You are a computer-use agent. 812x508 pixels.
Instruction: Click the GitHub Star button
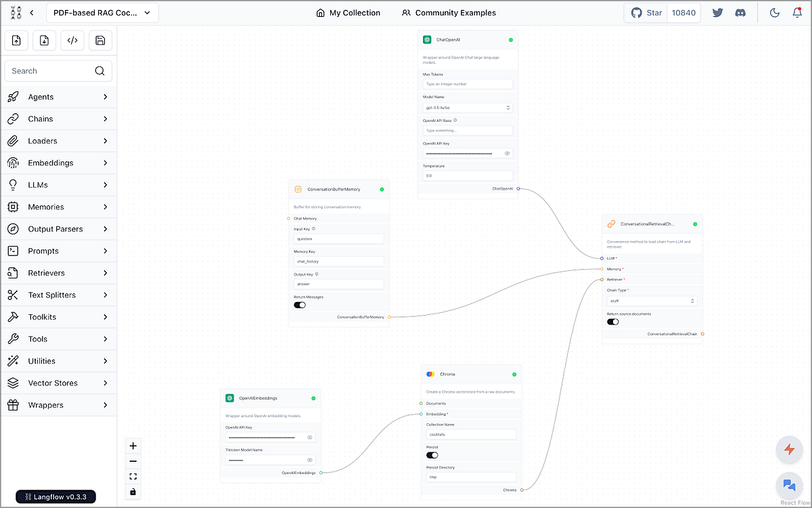pos(645,12)
